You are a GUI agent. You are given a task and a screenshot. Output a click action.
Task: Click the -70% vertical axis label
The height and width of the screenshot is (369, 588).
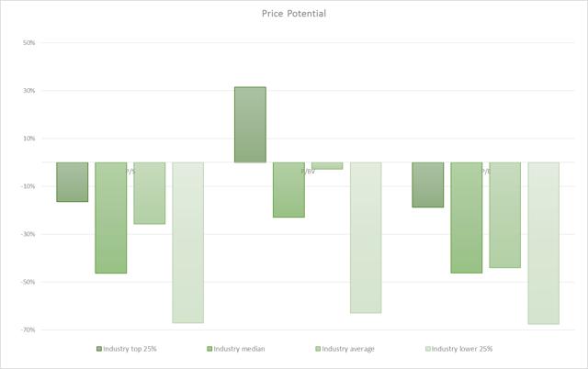click(x=28, y=330)
